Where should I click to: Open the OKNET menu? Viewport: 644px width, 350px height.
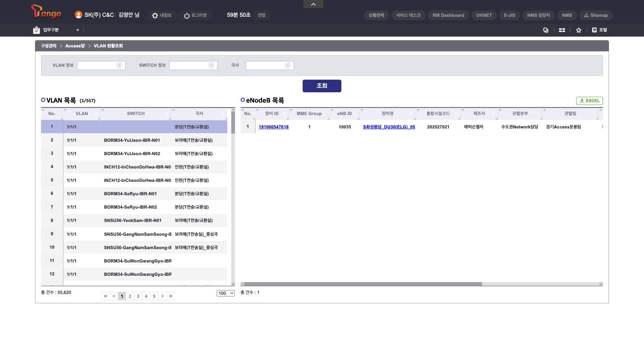[x=484, y=15]
